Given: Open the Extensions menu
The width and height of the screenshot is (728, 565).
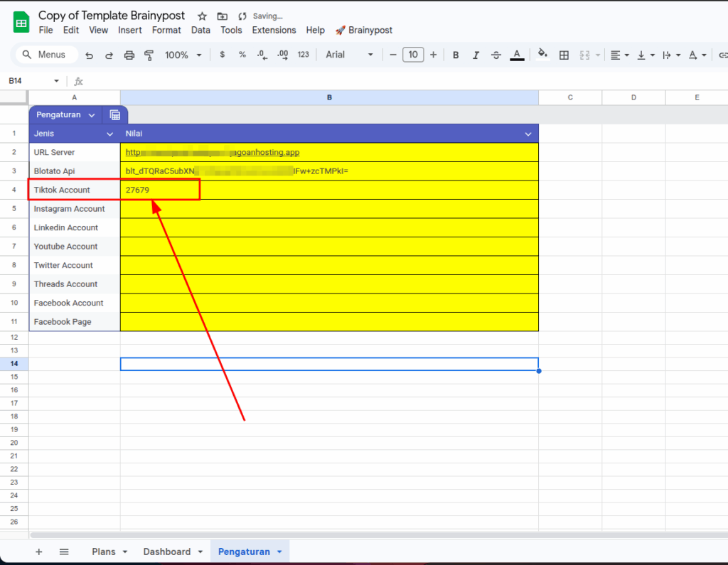Looking at the screenshot, I should 274,30.
